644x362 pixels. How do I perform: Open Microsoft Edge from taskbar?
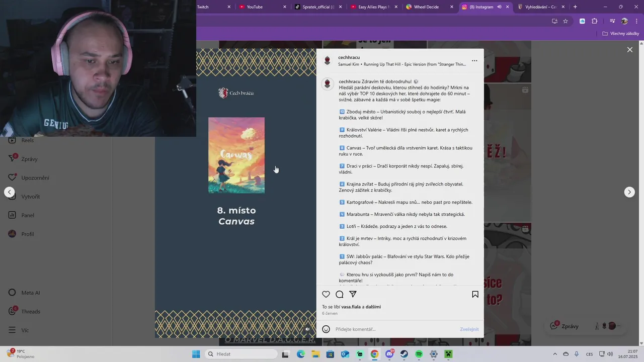coord(300,354)
